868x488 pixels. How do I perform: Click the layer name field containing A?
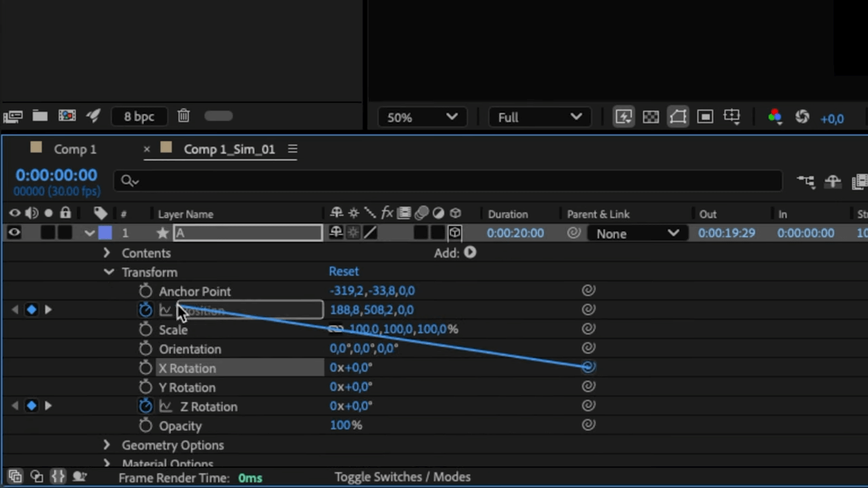[x=248, y=233]
